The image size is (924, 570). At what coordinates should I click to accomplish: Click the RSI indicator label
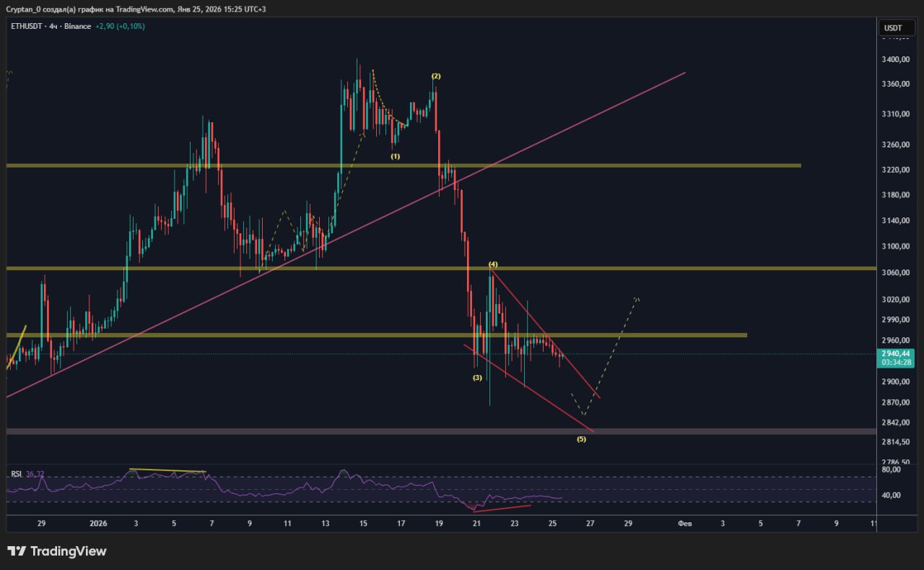click(16, 474)
